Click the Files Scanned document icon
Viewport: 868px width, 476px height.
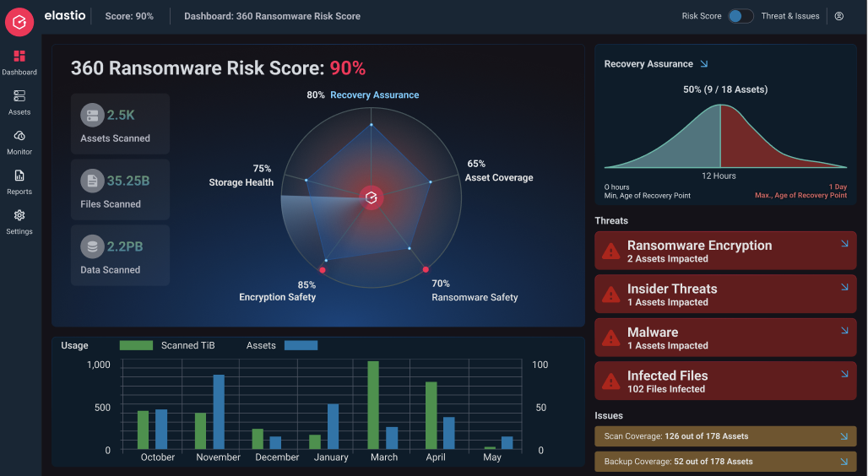pos(92,181)
